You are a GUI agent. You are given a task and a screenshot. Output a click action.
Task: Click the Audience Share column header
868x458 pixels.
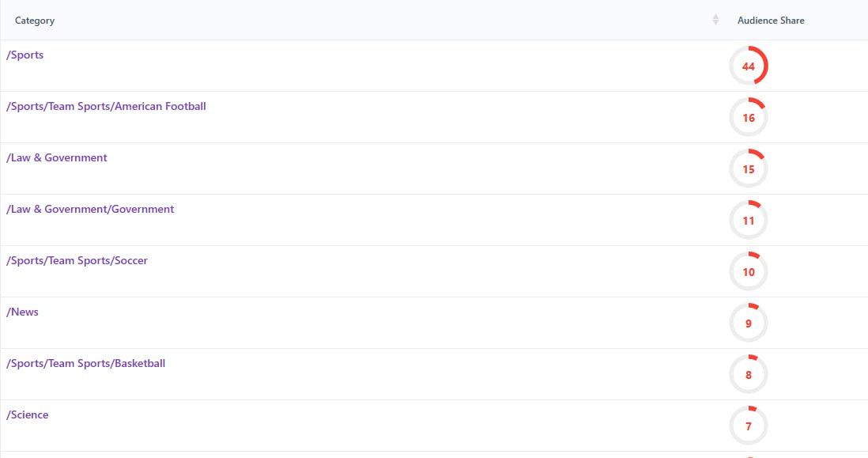point(771,21)
